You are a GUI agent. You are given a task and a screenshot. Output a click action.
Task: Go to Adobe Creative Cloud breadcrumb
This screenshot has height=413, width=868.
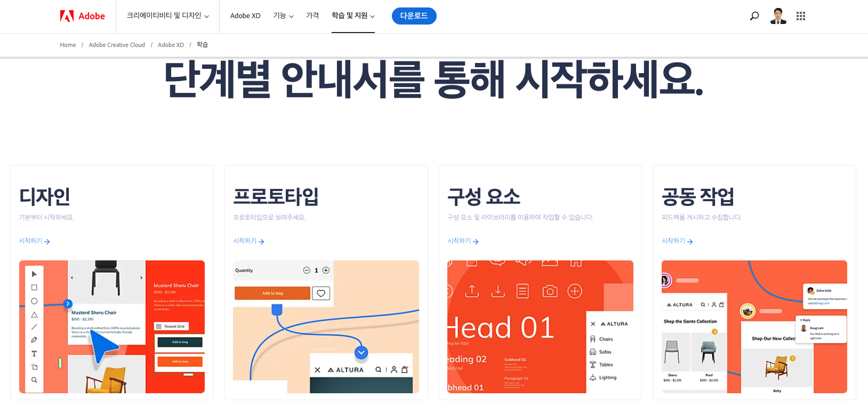117,45
